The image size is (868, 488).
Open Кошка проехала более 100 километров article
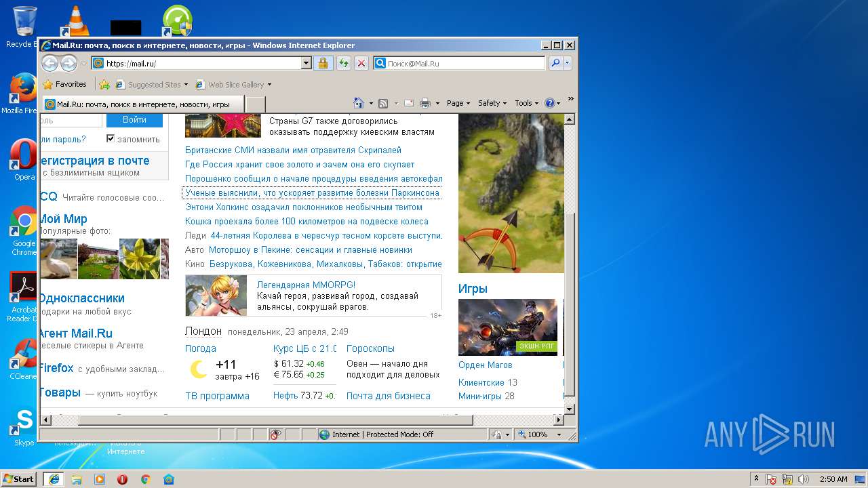click(x=307, y=221)
